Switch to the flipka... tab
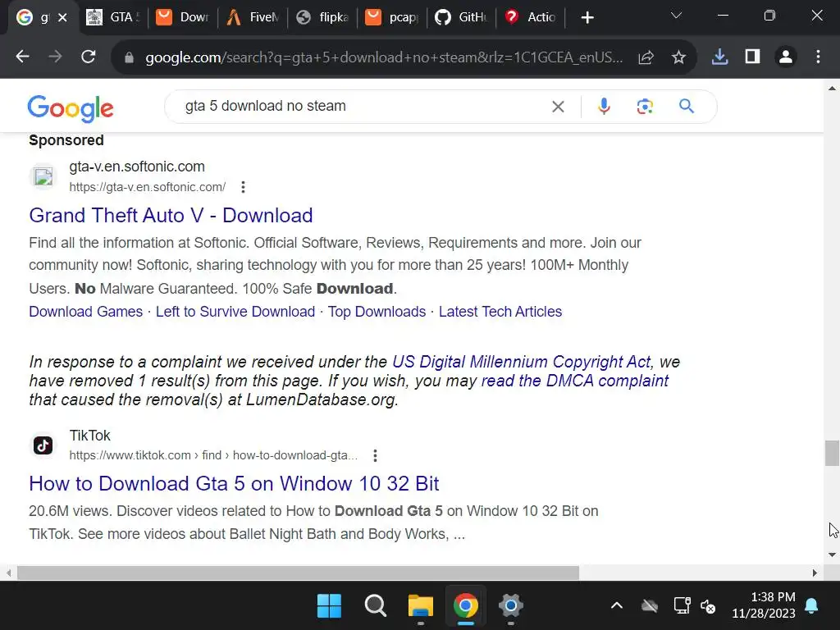The image size is (840, 630). tap(322, 17)
